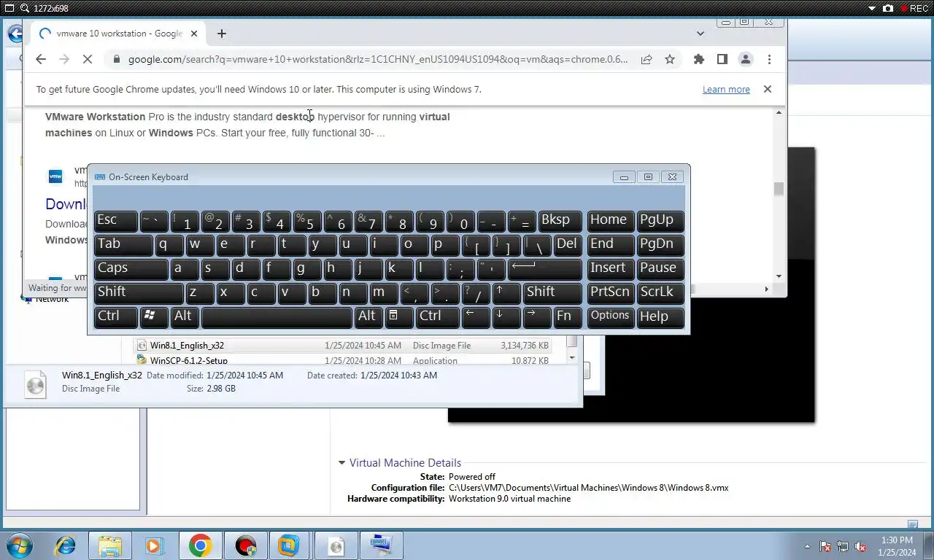Click scroll down arrow in Chrome page
The image size is (934, 560).
pos(779,276)
